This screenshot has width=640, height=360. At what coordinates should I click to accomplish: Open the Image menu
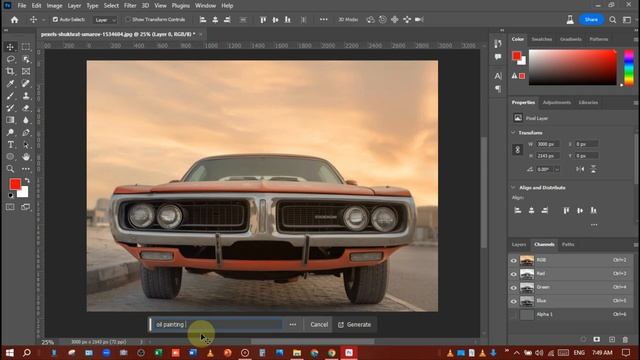pos(54,6)
